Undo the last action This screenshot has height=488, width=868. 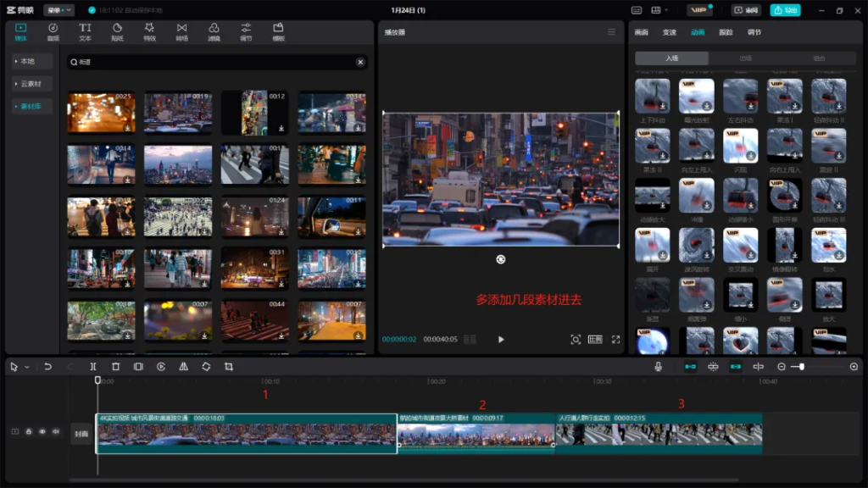tap(48, 367)
